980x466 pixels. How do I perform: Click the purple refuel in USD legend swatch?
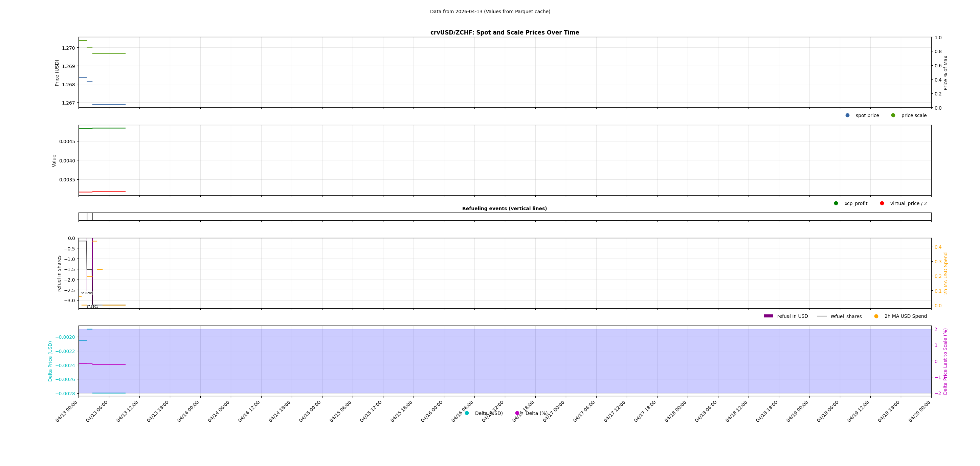[769, 316]
